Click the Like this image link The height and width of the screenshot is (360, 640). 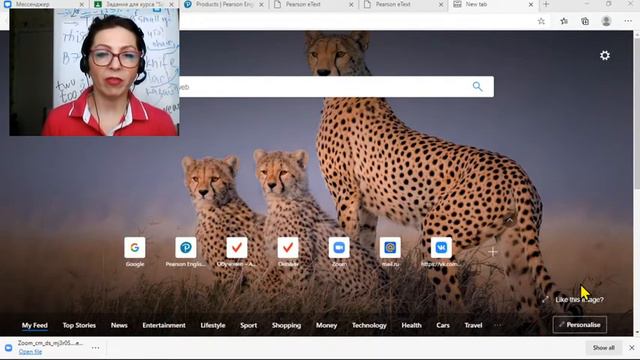579,300
